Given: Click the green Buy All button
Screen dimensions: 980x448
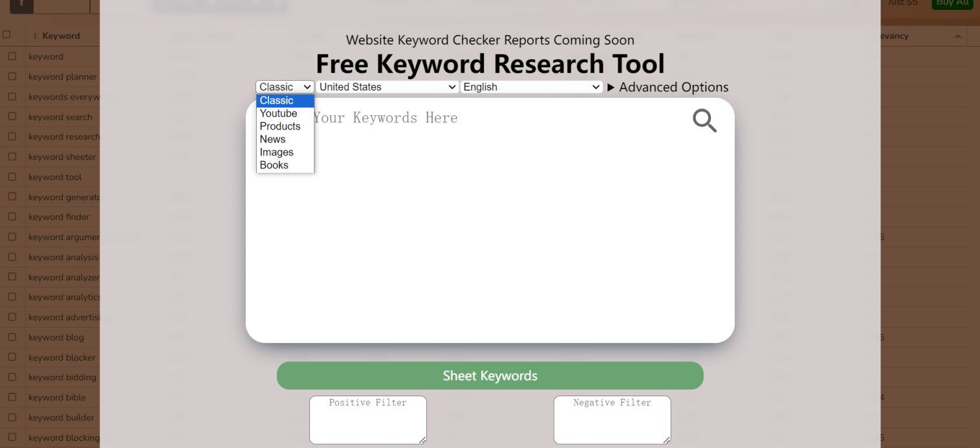Looking at the screenshot, I should 953,3.
